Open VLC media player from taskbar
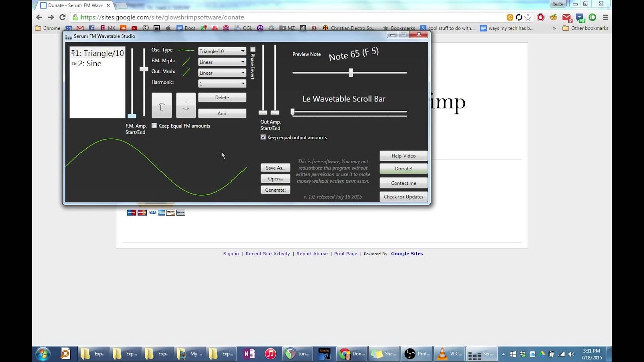This screenshot has height=362, width=644. tap(449, 354)
